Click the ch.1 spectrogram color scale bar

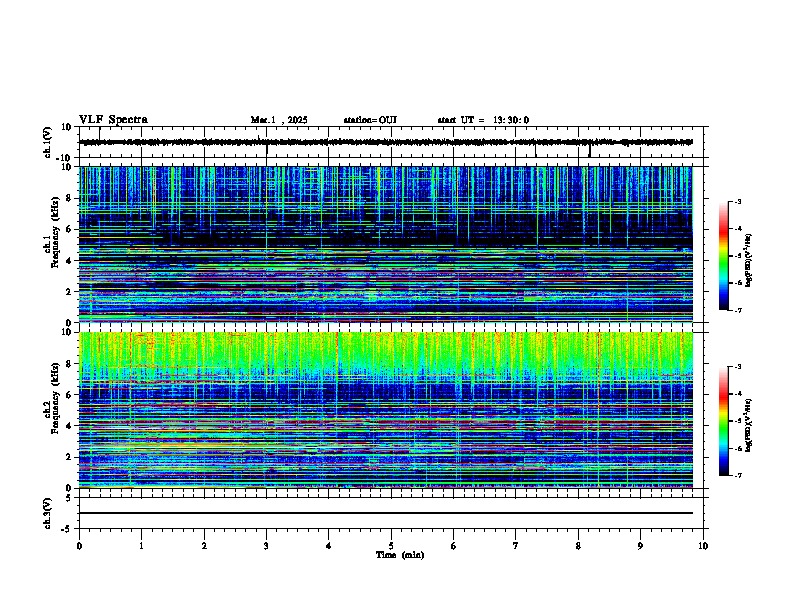coord(724,256)
